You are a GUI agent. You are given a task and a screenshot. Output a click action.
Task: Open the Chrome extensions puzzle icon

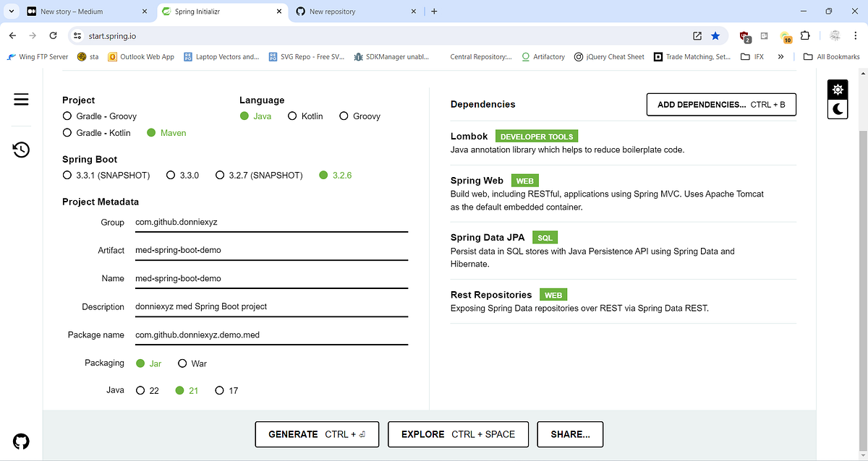[805, 35]
